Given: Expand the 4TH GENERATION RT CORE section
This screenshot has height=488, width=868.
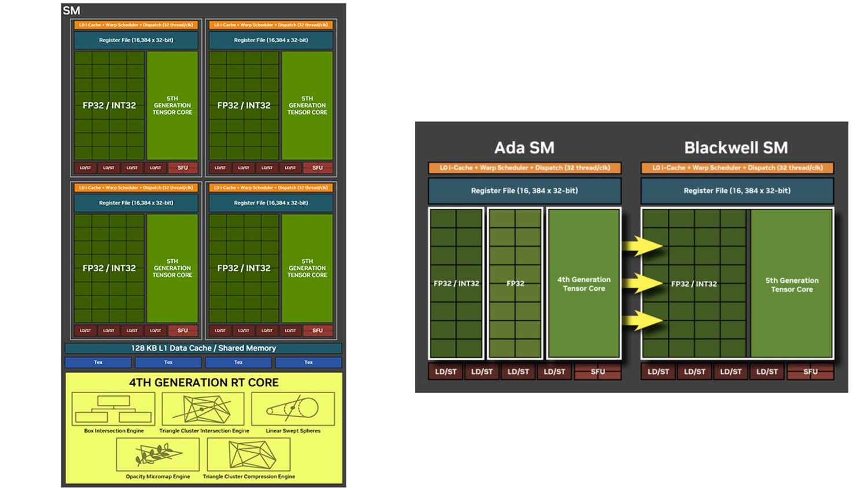Looking at the screenshot, I should point(204,383).
